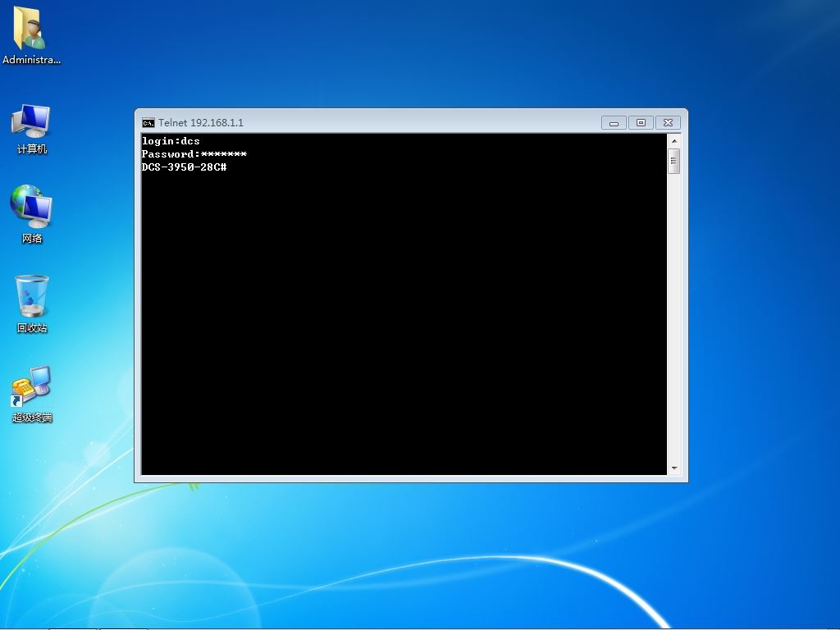Click the 计算机 label under computer icon

[32, 149]
